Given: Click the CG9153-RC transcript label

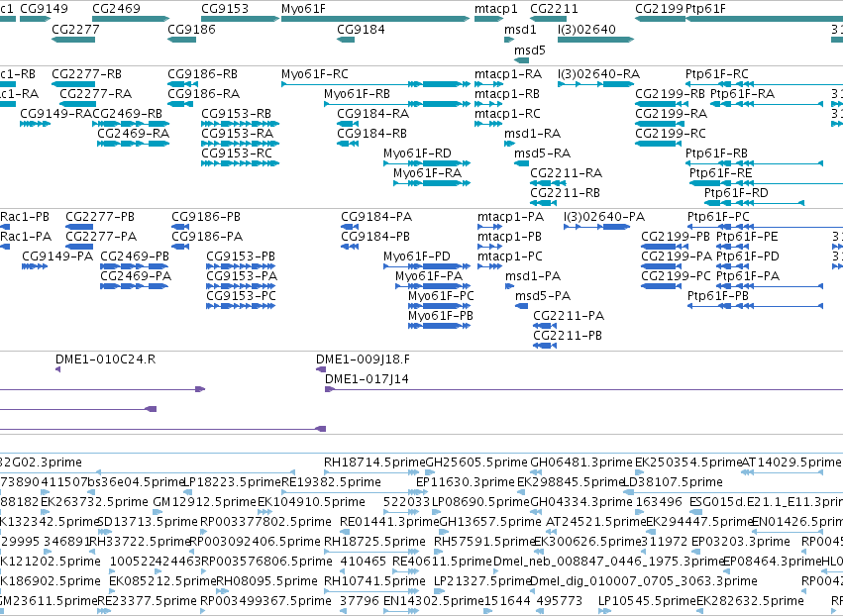Looking at the screenshot, I should coord(237,154).
